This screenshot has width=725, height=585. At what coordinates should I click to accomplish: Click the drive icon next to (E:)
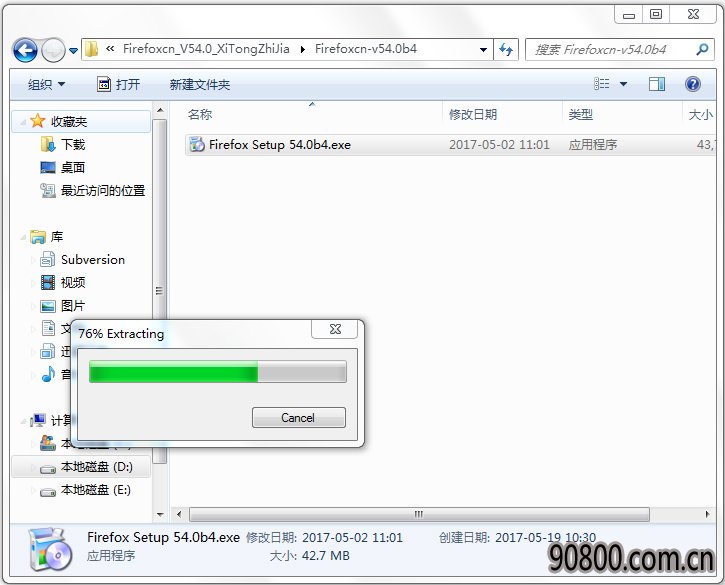pos(48,492)
